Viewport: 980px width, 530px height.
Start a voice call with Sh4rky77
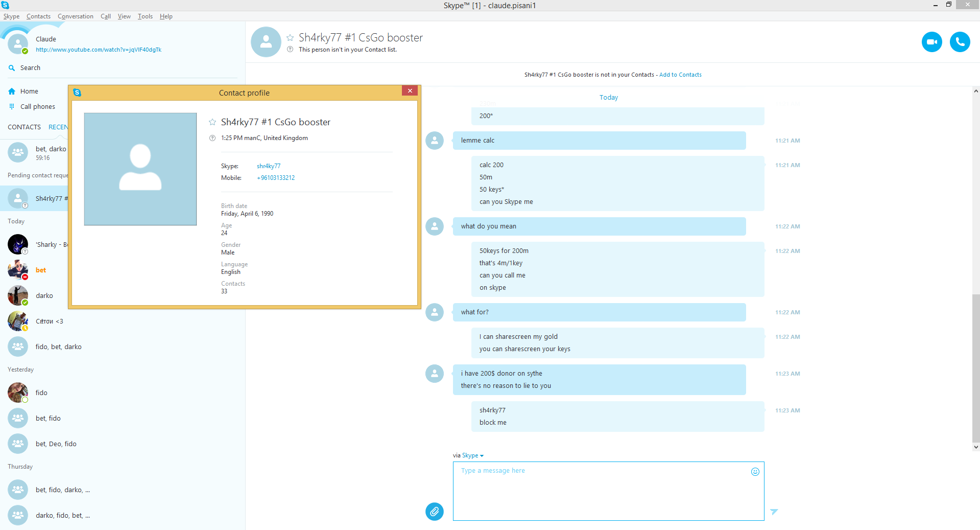(960, 42)
